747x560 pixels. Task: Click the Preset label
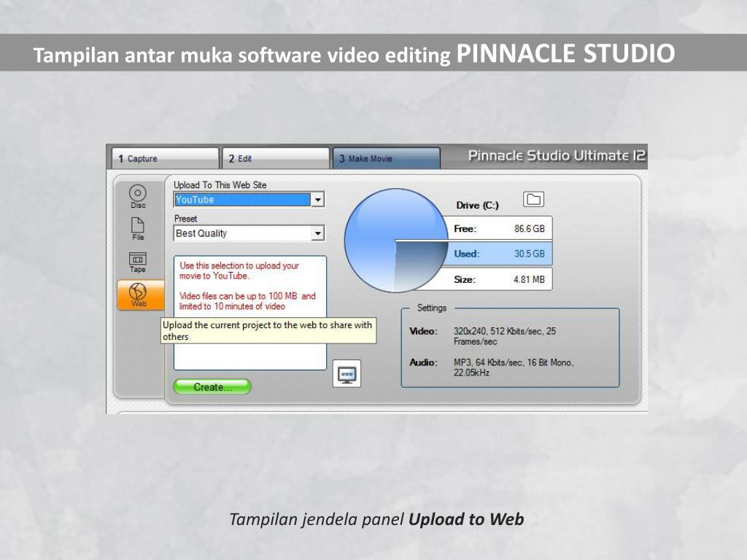pos(185,219)
